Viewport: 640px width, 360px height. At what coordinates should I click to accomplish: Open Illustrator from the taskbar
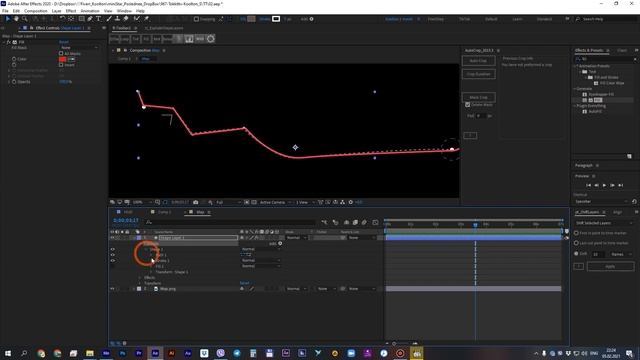point(171,353)
